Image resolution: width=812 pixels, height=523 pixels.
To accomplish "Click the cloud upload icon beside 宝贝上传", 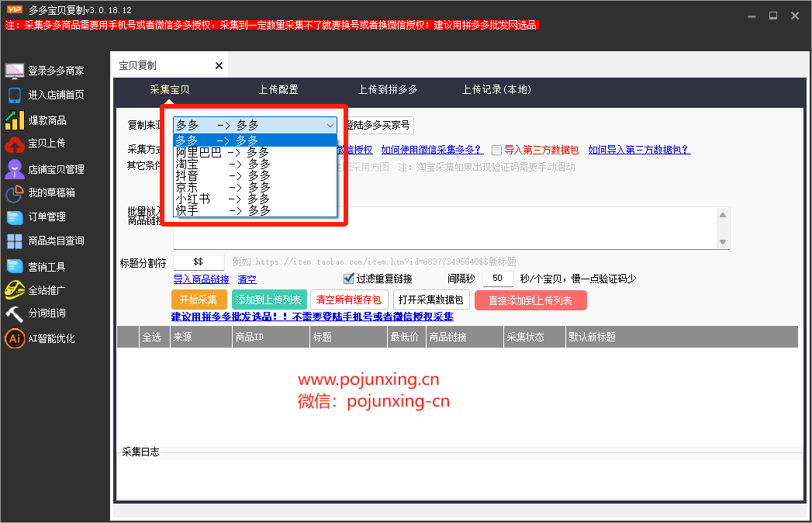I will (x=15, y=144).
